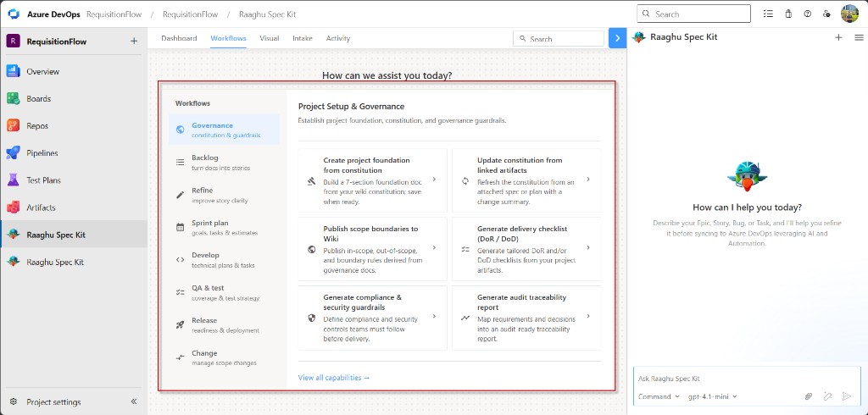Screen dimensions: 868x415
Task: Click the project settings gear icon
Action: point(14,401)
